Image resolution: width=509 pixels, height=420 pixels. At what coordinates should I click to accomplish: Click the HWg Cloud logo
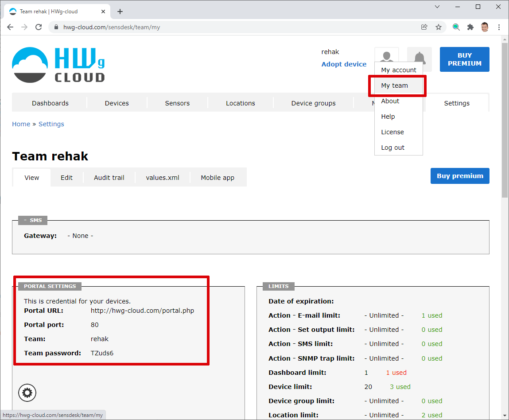(58, 65)
